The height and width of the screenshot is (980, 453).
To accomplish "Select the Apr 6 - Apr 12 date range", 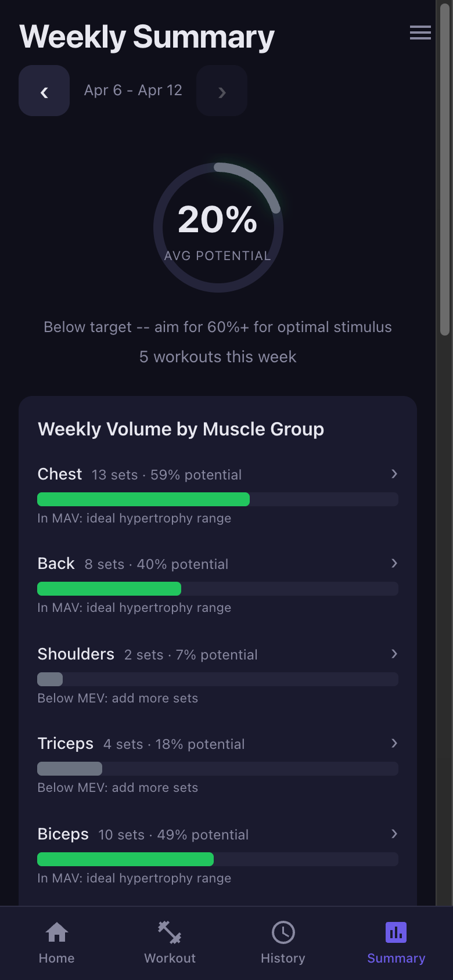I will [133, 91].
